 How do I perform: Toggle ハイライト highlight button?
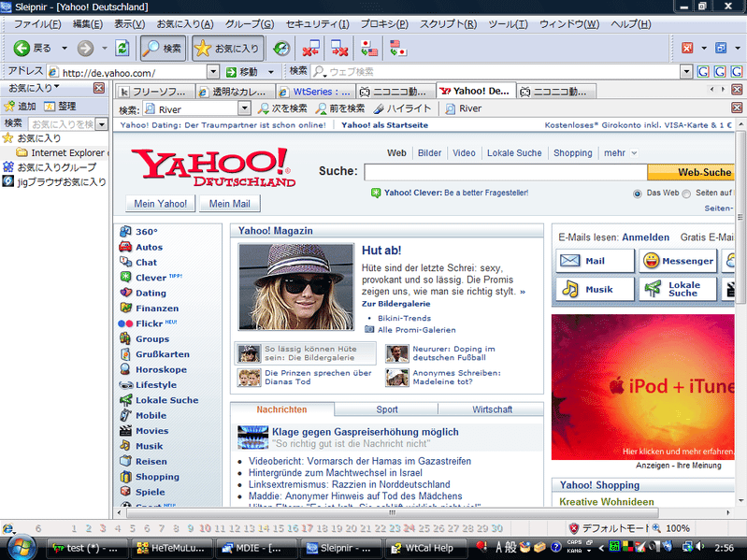[x=402, y=108]
